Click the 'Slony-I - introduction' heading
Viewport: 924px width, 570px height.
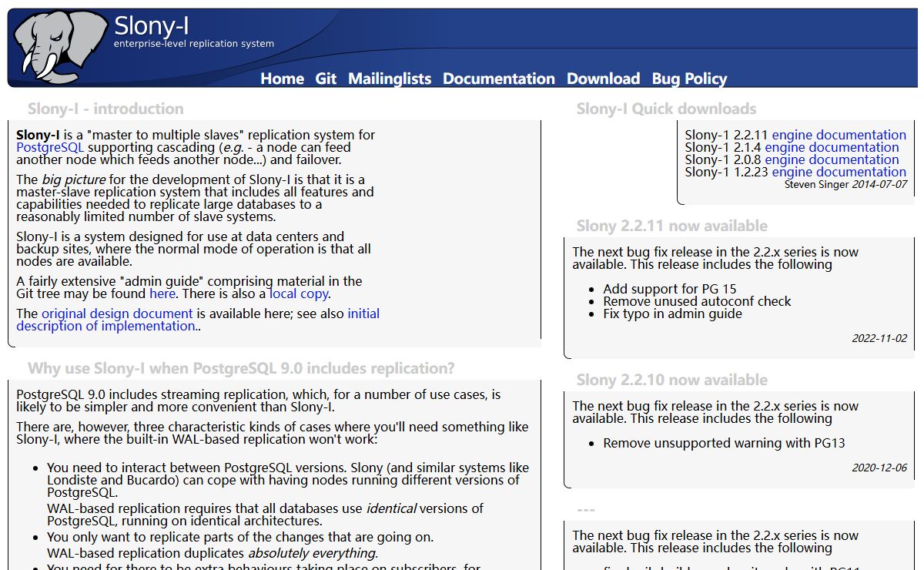(105, 109)
